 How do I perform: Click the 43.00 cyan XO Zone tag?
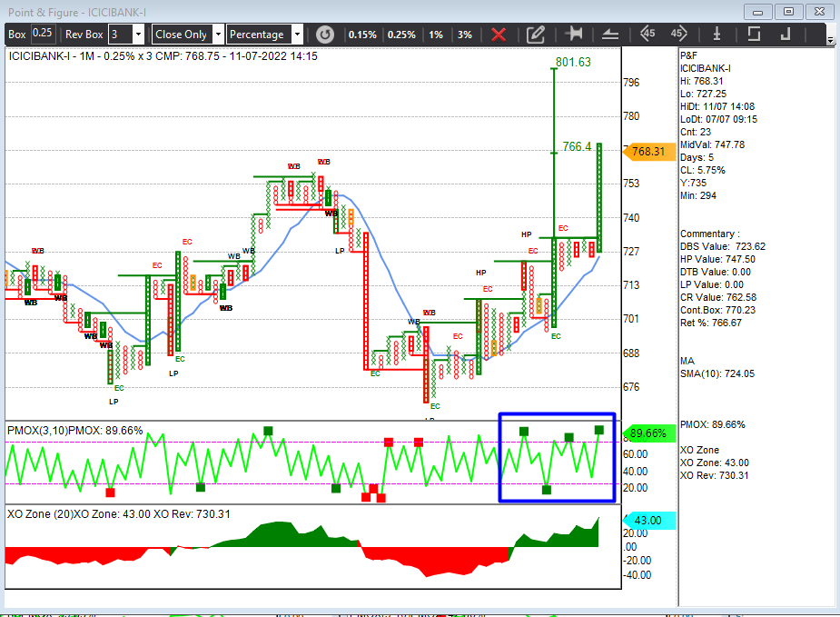647,521
